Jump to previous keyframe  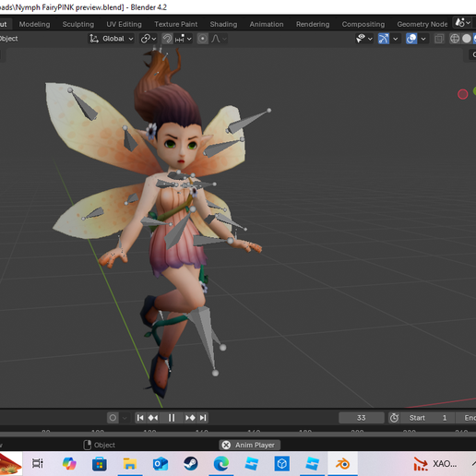pyautogui.click(x=153, y=418)
